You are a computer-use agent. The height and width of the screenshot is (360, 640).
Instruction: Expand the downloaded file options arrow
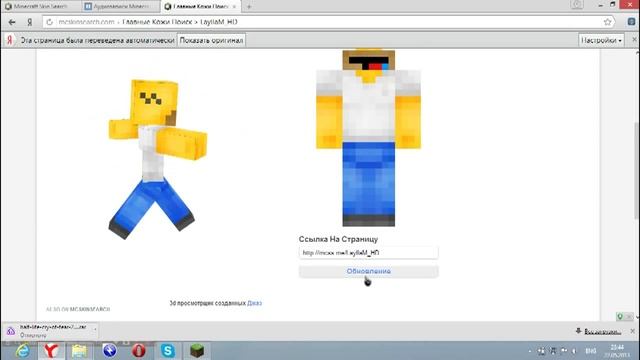click(x=95, y=329)
